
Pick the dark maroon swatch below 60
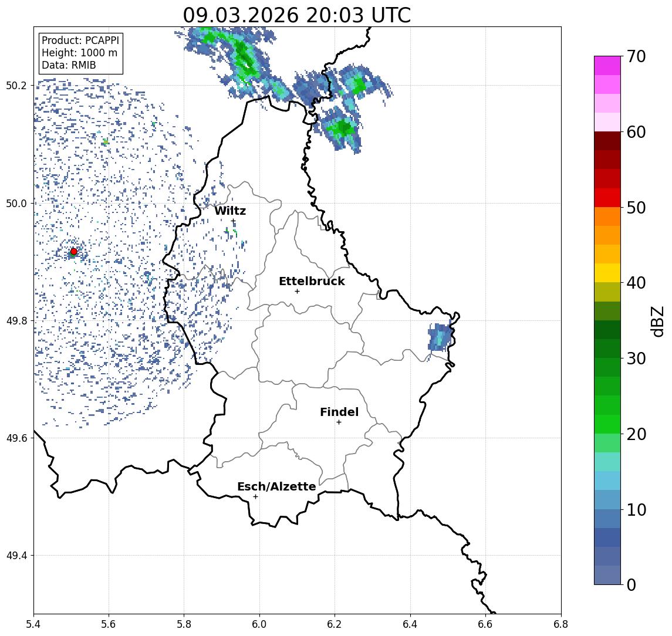pos(607,141)
